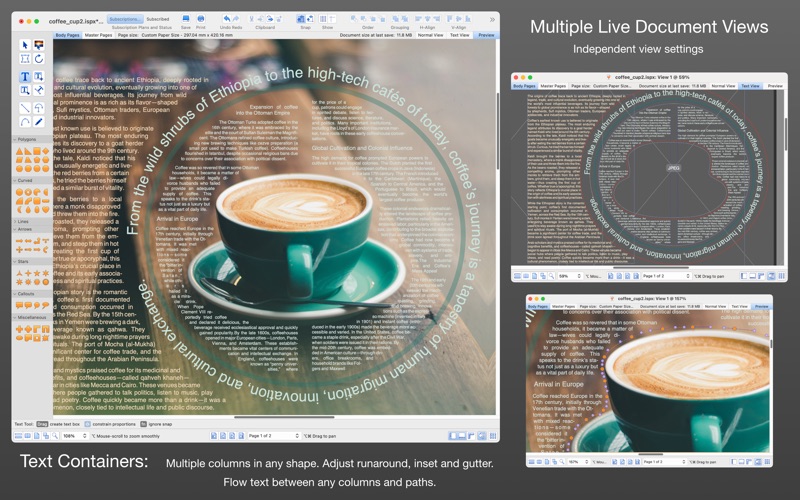Pick the five-point star shape
This screenshot has width=800, height=500.
pyautogui.click(x=37, y=274)
